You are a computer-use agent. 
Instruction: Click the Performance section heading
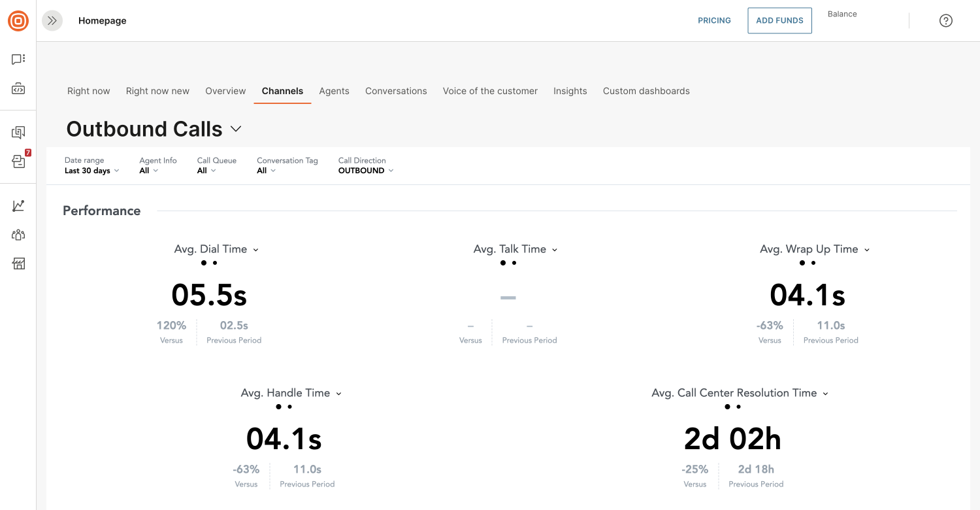pos(102,211)
